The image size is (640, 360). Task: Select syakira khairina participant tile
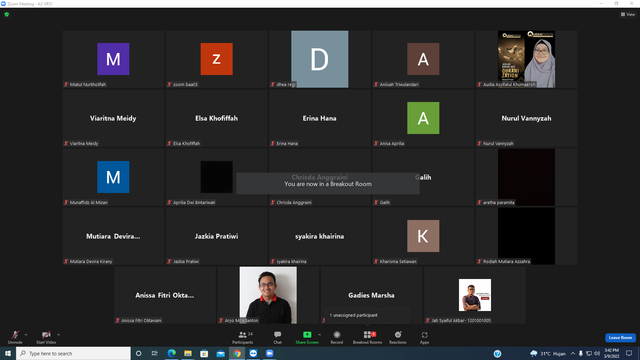320,236
